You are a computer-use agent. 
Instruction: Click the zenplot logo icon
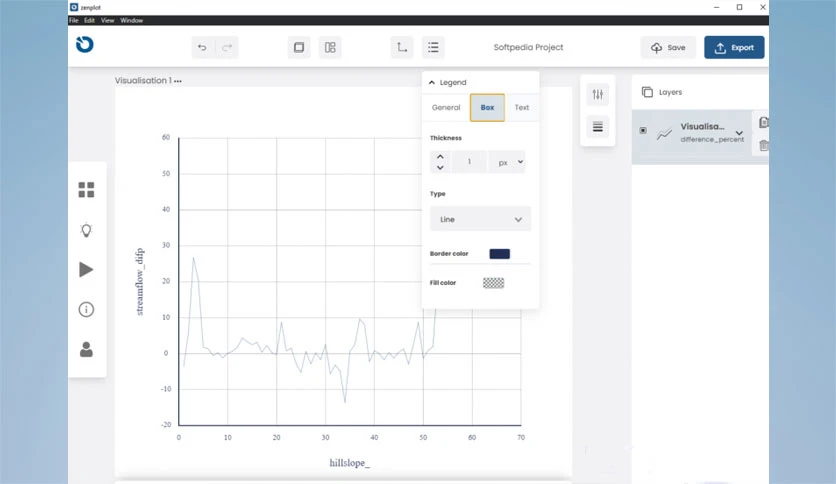click(85, 44)
